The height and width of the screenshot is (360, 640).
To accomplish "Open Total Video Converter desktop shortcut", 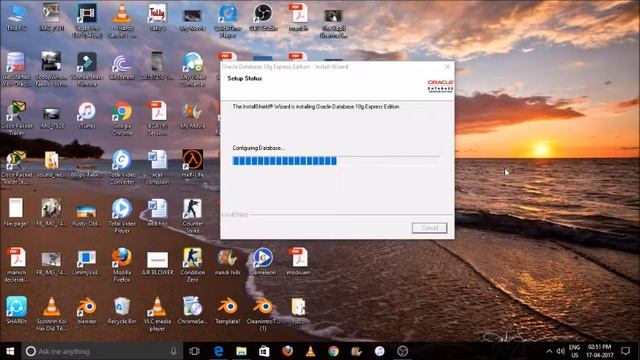I will pyautogui.click(x=122, y=167).
